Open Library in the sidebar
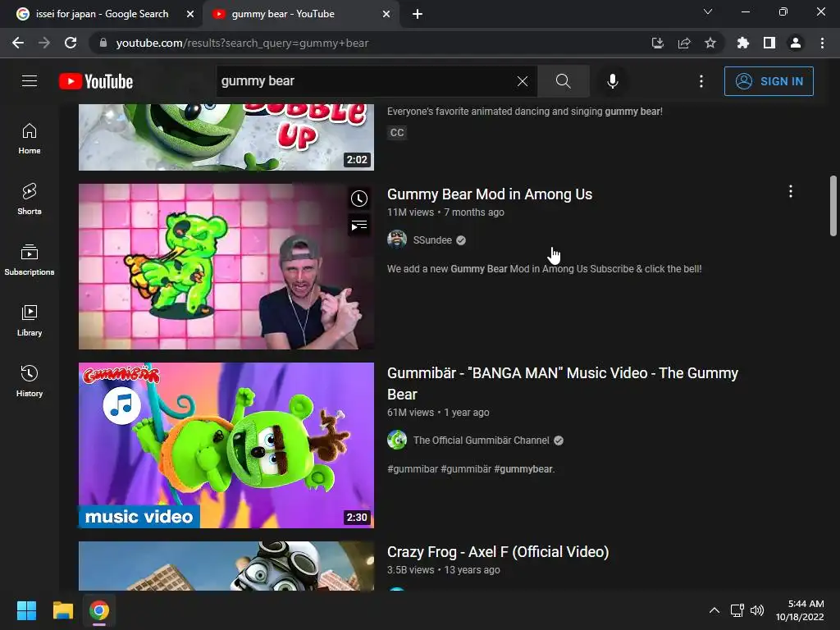This screenshot has height=630, width=840. 30,321
